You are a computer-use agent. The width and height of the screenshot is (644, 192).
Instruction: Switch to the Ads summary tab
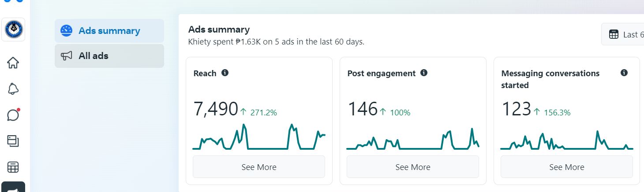(109, 31)
